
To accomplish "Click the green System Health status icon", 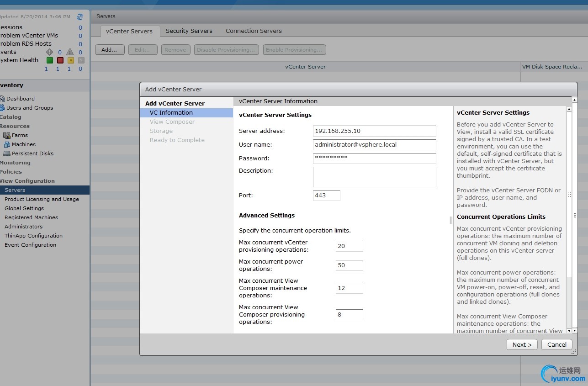I will pyautogui.click(x=50, y=60).
